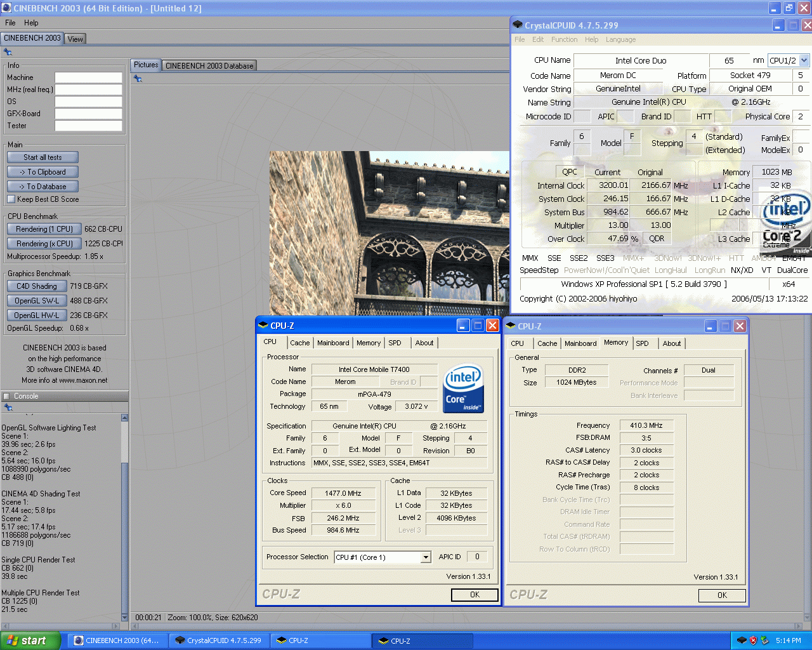
Task: Click the Intel Core 2 Extreme logo in CrystalCPUID
Action: coord(787,222)
